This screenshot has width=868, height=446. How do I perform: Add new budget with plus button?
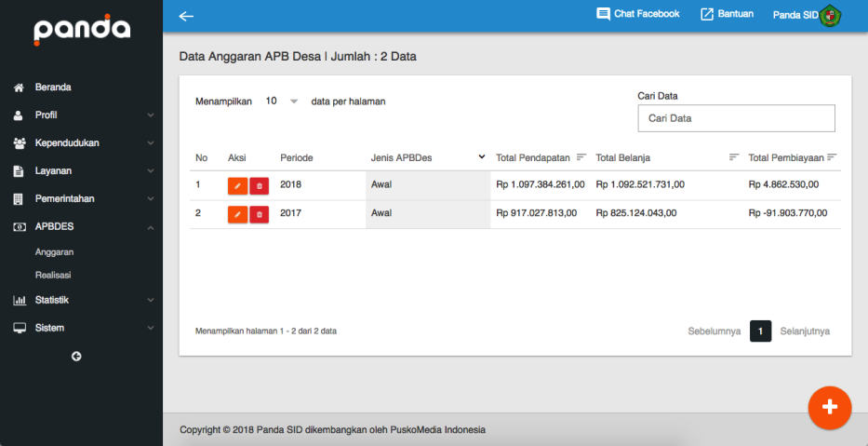point(829,407)
